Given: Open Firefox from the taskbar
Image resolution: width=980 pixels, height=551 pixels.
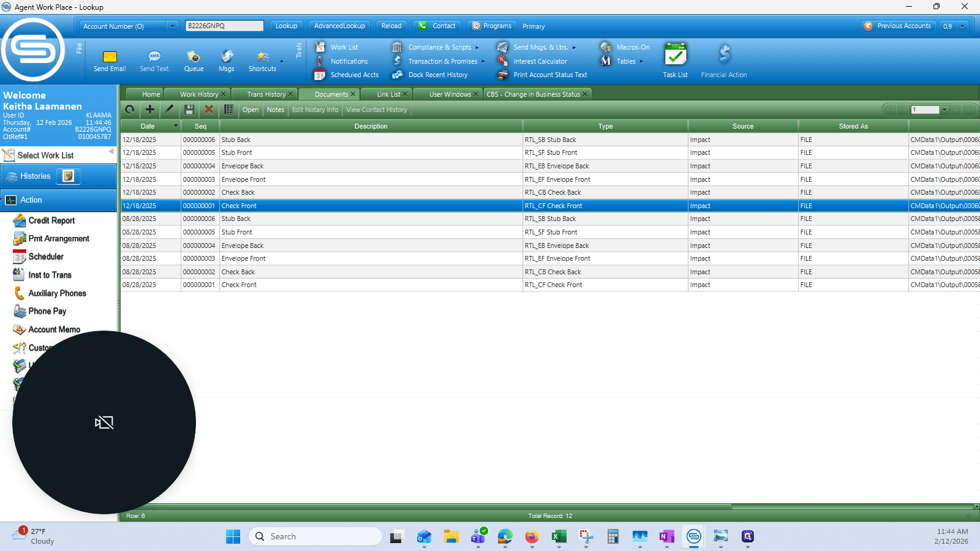Looking at the screenshot, I should point(532,537).
